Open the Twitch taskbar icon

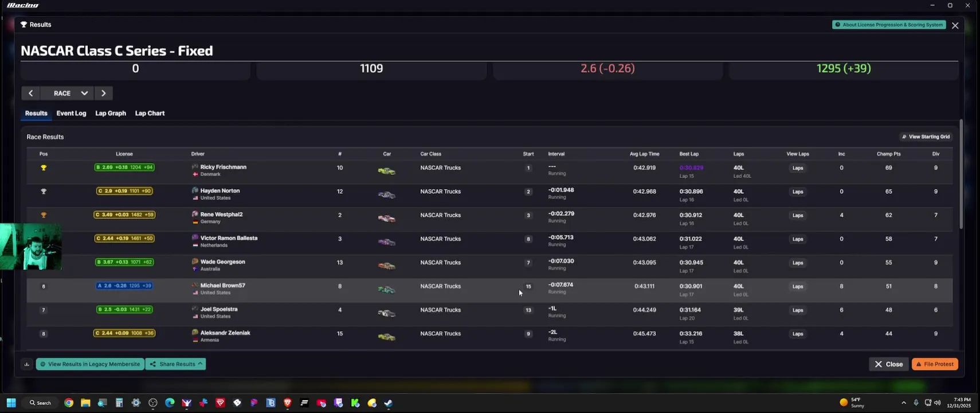(338, 403)
